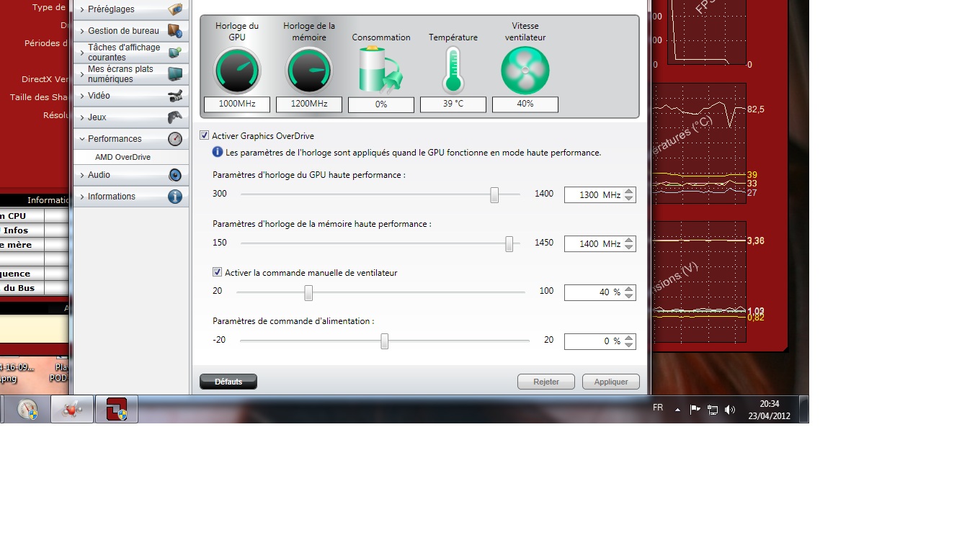The height and width of the screenshot is (553, 980).
Task: Disable the Activer Graphics OverDrive checkbox
Action: 205,135
